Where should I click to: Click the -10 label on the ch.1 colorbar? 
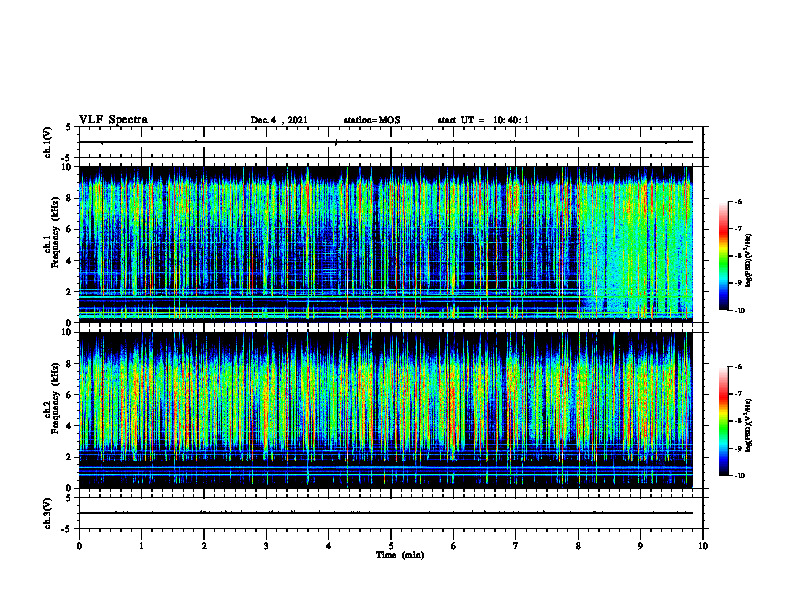coord(739,311)
